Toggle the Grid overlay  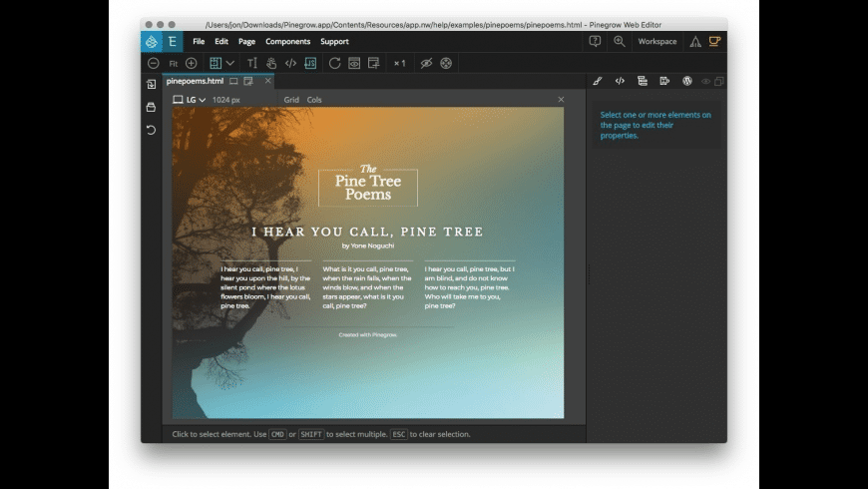point(291,100)
